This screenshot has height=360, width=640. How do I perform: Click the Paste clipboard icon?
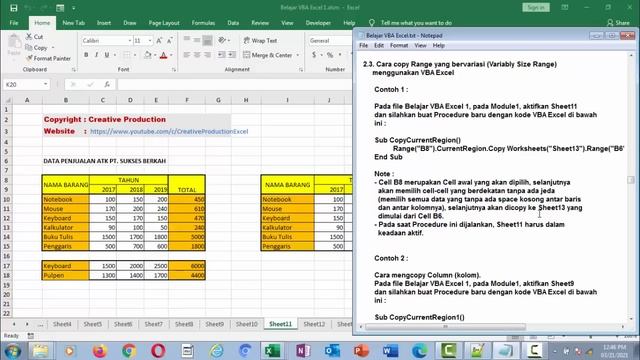14,42
